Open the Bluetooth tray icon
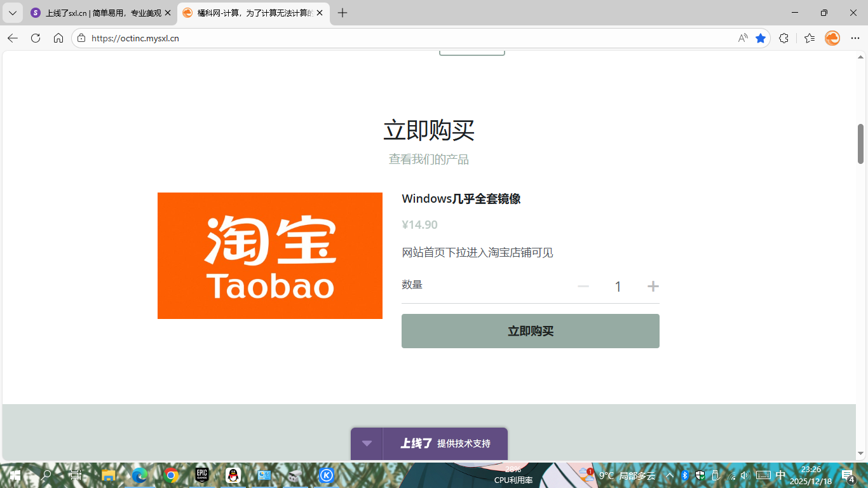The height and width of the screenshot is (488, 868). (685, 475)
